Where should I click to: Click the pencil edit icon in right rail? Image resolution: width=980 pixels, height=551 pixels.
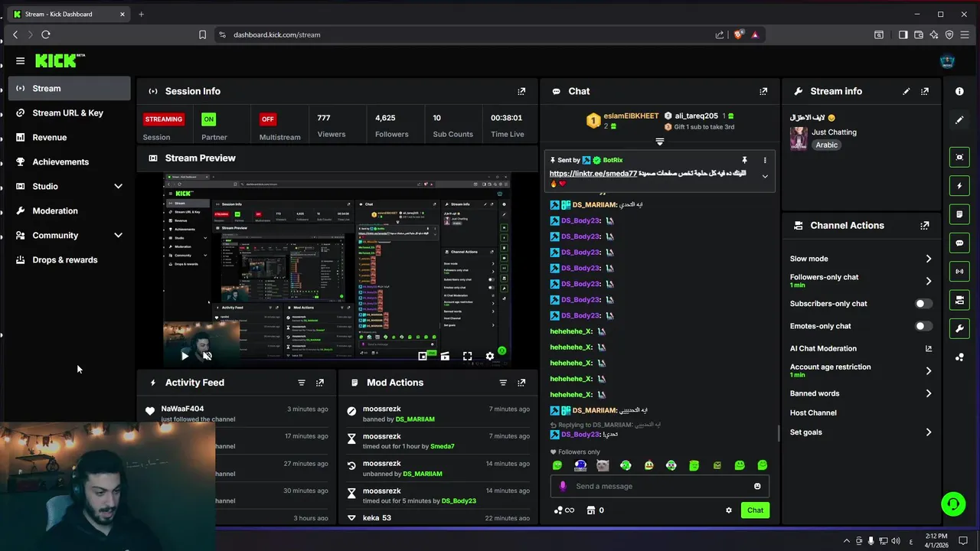959,120
